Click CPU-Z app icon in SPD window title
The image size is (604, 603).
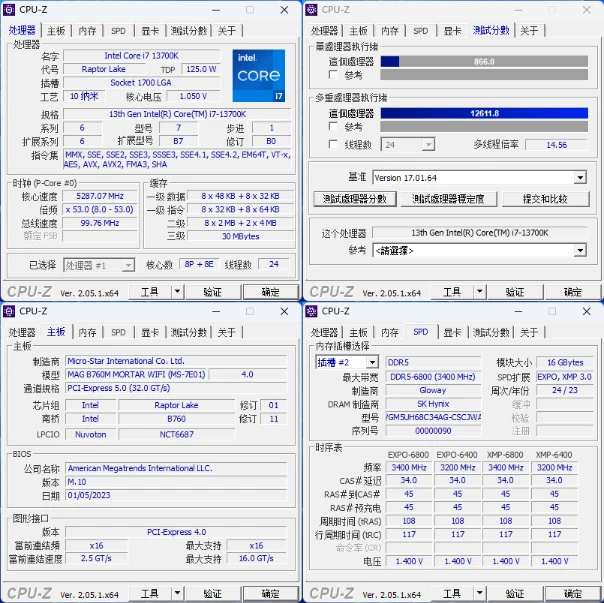coord(311,311)
